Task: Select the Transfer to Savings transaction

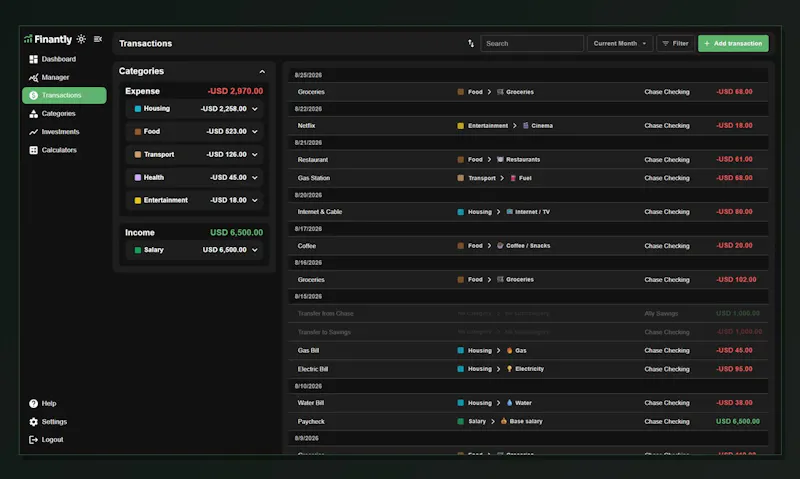Action: pyautogui.click(x=528, y=332)
